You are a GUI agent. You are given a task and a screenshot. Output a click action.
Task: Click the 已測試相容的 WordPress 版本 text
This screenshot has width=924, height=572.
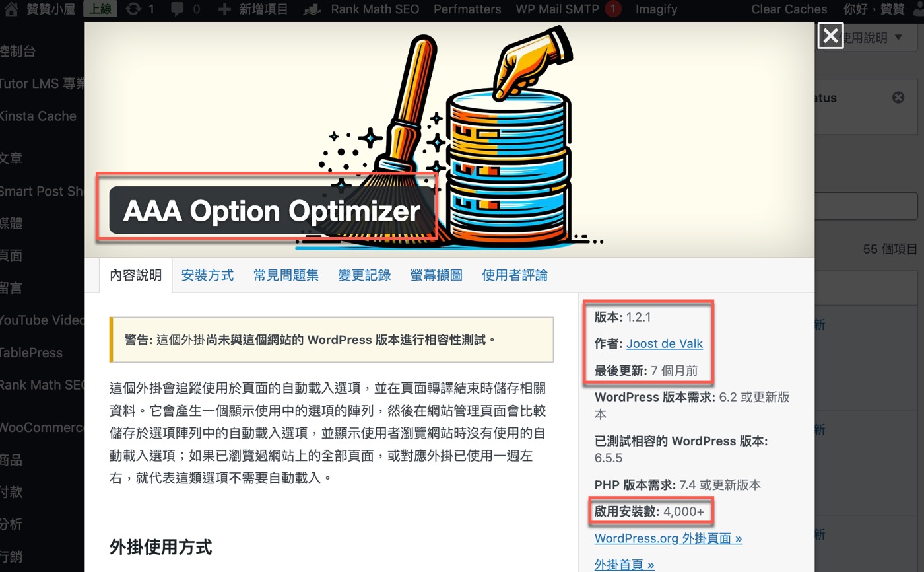tap(681, 449)
